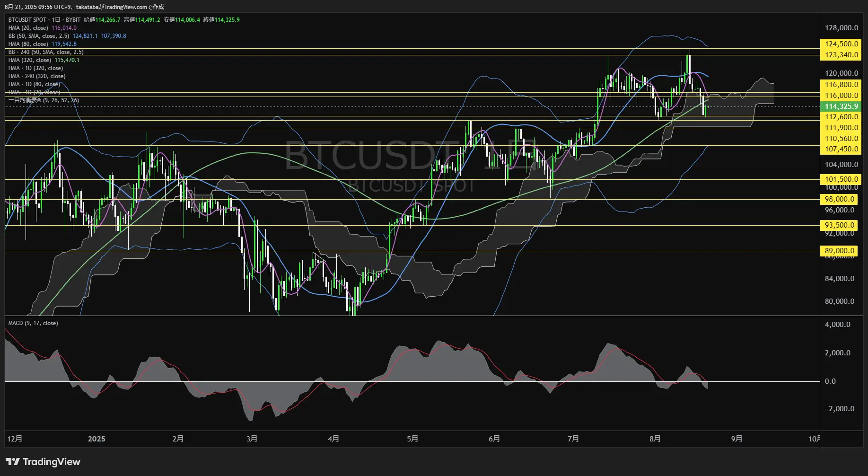The image size is (868, 476).
Task: Click the TradingView logo at bottom
Action: click(x=43, y=462)
